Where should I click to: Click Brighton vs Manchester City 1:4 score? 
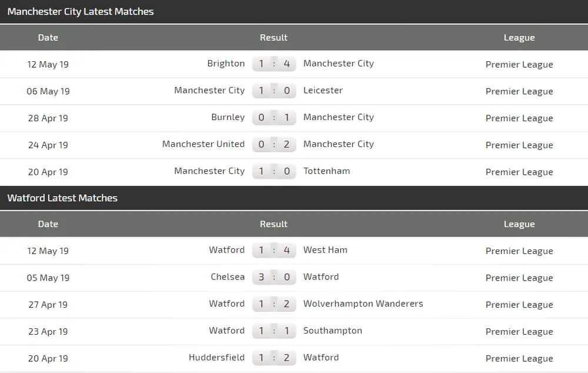pyautogui.click(x=274, y=64)
